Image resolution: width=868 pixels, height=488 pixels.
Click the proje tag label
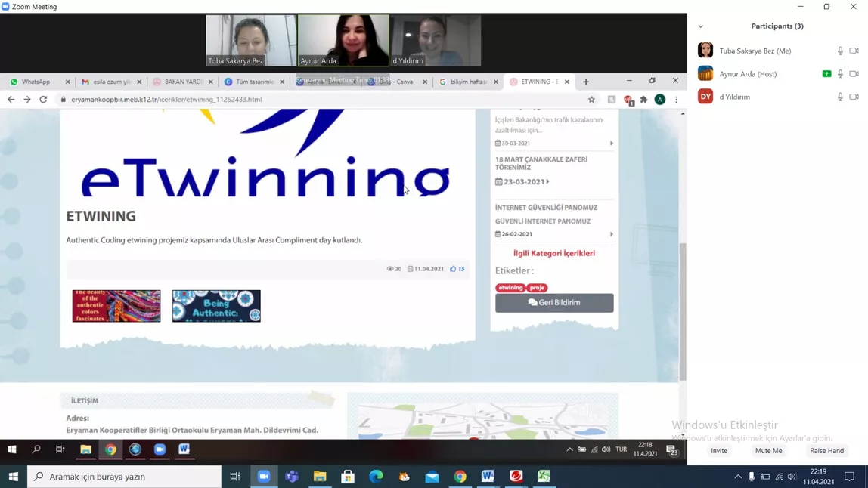tap(537, 288)
